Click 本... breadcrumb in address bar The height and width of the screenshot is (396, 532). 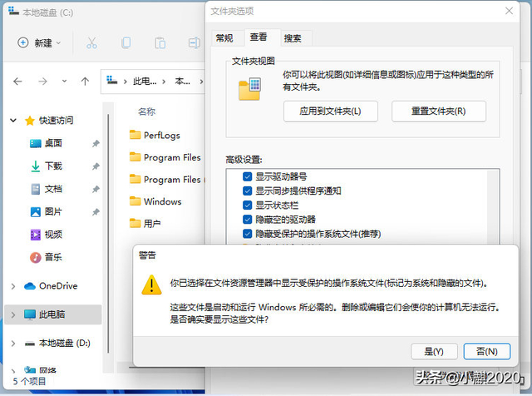click(183, 82)
